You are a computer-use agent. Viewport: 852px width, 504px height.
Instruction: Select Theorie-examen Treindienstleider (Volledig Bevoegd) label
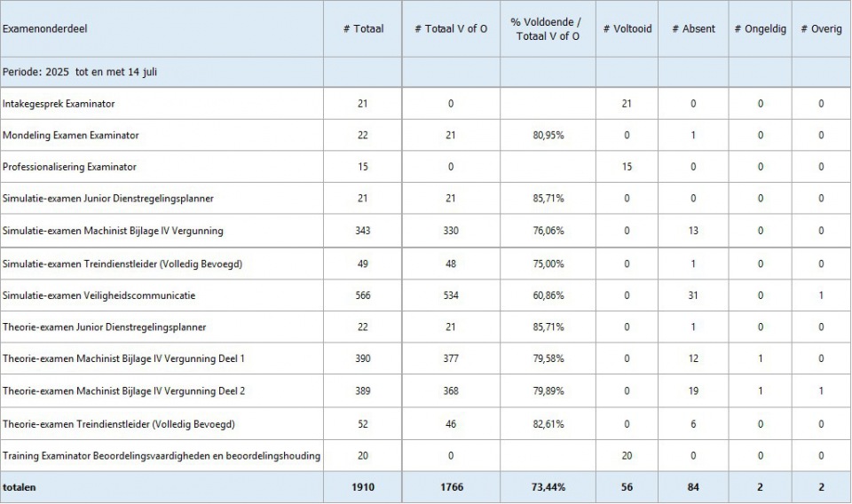118,424
